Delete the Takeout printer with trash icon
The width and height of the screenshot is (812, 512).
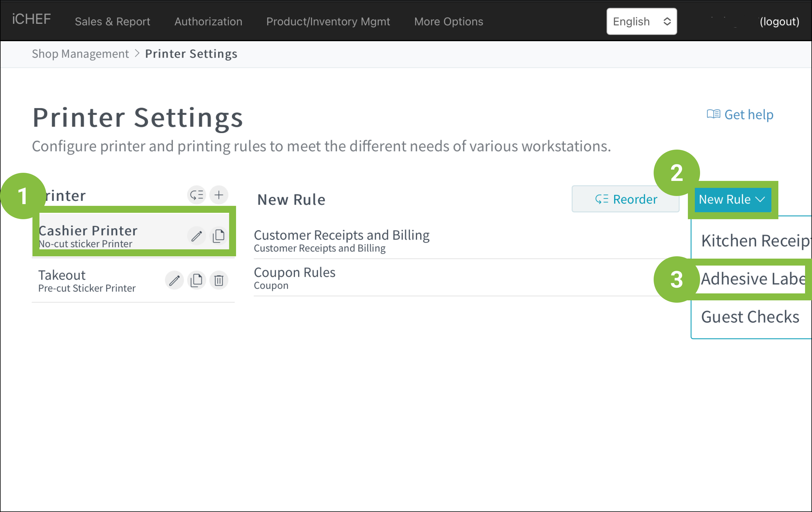219,280
